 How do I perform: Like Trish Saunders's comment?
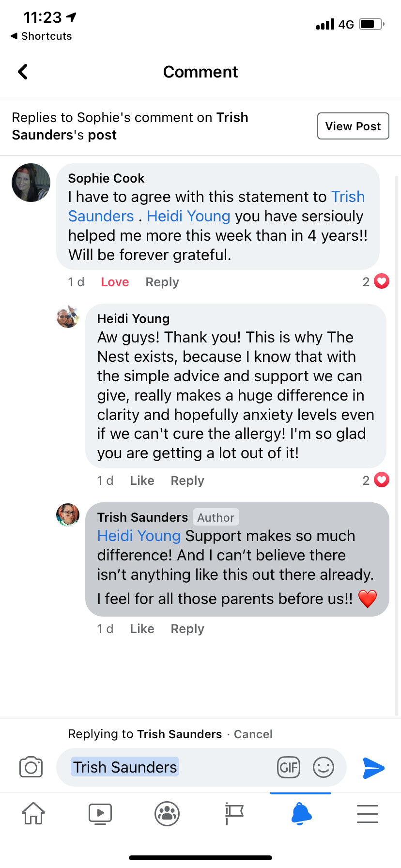(x=142, y=629)
